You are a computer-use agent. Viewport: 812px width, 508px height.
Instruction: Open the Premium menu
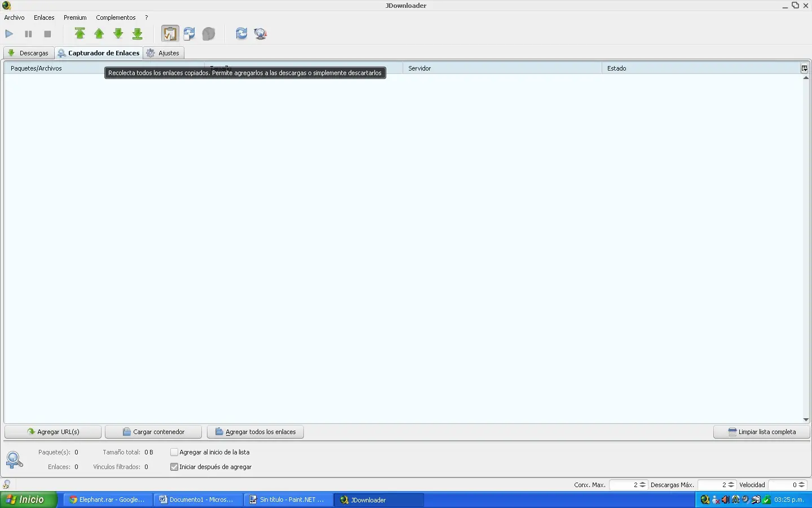click(x=75, y=17)
